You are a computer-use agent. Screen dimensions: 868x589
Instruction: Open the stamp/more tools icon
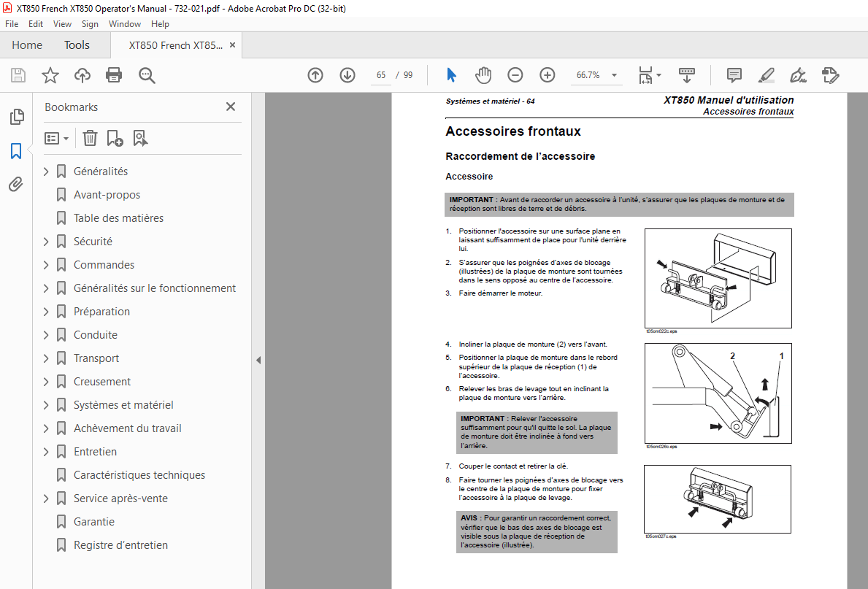tap(830, 75)
